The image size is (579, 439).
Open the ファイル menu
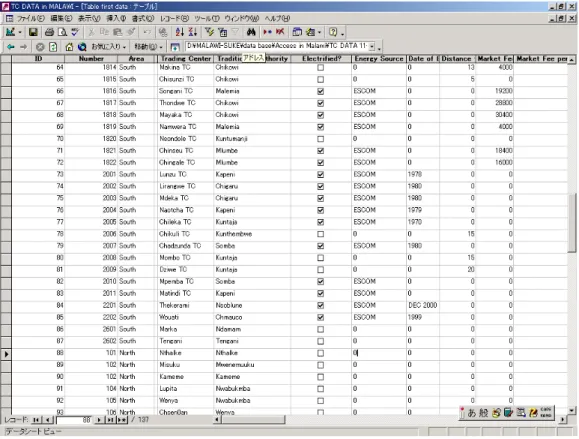pos(30,18)
